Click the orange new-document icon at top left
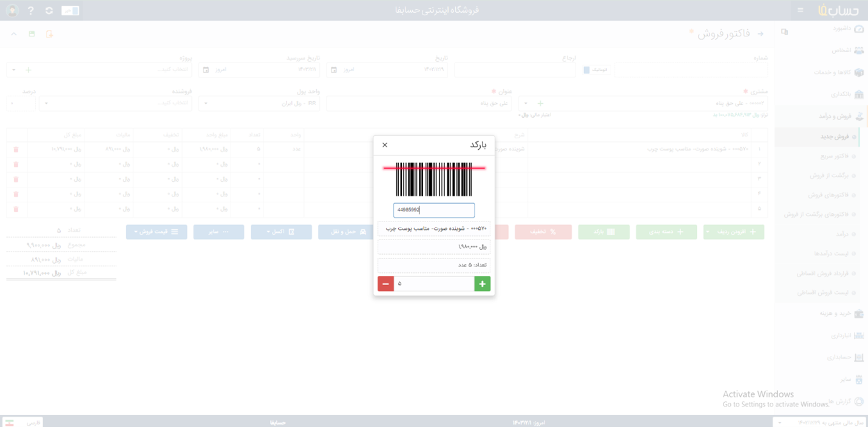This screenshot has height=427, width=868. tap(49, 34)
